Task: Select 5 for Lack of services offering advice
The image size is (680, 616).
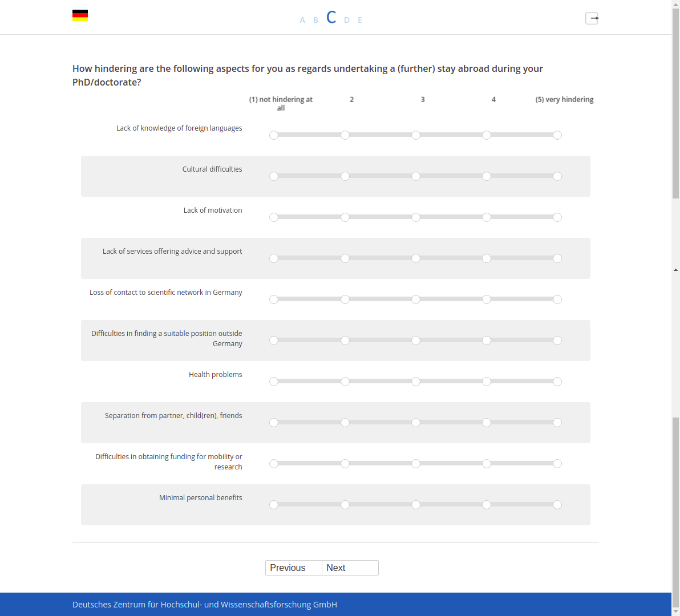Action: point(557,258)
